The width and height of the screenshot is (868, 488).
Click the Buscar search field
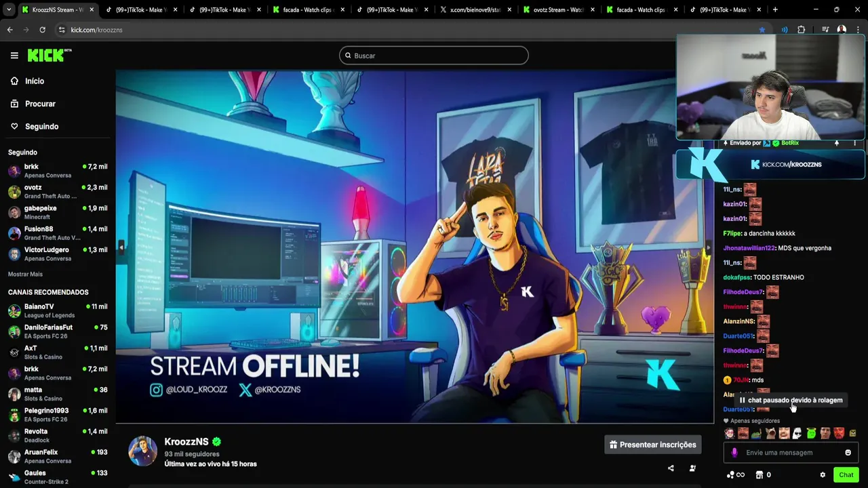434,56
